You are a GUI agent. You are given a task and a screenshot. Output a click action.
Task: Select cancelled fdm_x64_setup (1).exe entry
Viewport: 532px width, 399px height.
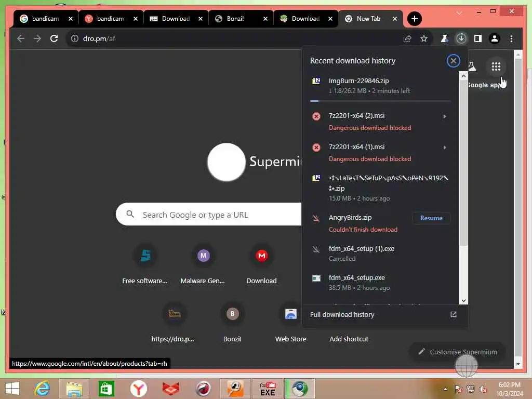pyautogui.click(x=380, y=254)
